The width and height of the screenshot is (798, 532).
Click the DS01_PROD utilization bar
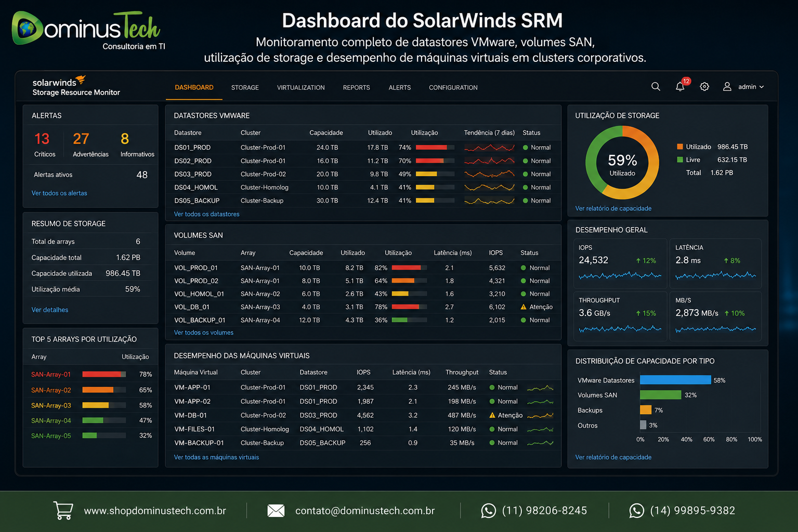click(x=435, y=148)
